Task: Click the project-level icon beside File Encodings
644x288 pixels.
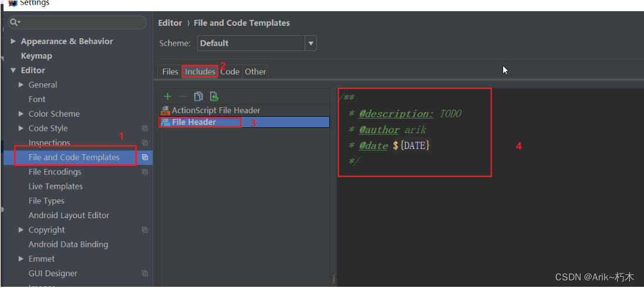Action: pyautogui.click(x=145, y=172)
